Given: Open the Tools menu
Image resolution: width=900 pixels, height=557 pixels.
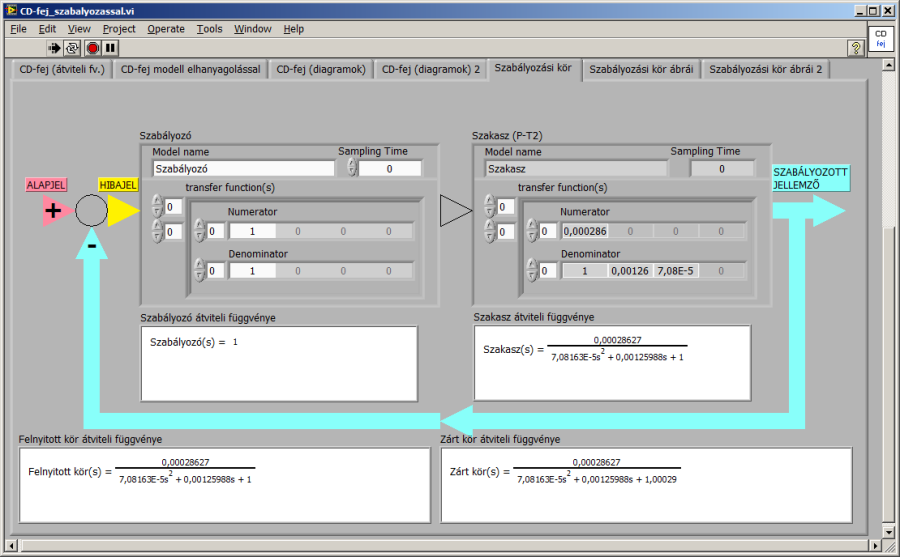Looking at the screenshot, I should click(209, 29).
